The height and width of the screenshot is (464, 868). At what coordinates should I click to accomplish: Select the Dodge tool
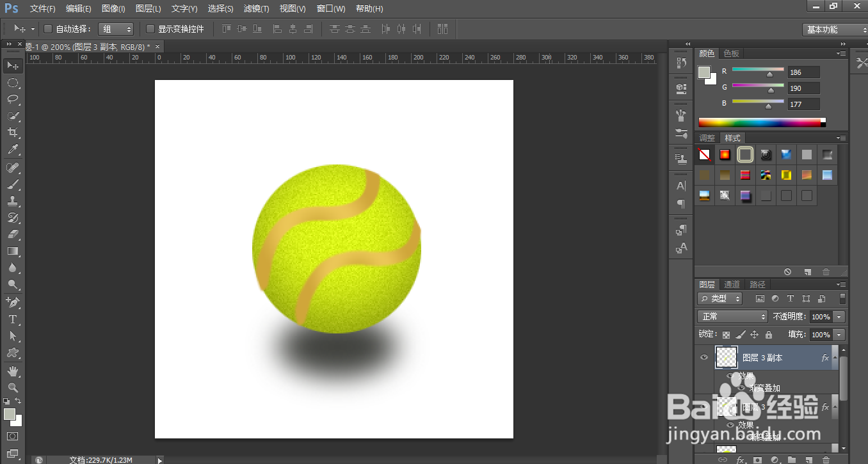click(x=13, y=284)
